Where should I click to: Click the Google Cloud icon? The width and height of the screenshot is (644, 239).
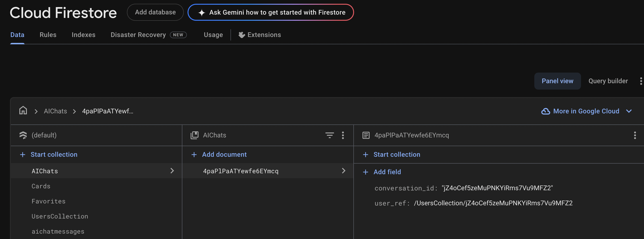(545, 111)
